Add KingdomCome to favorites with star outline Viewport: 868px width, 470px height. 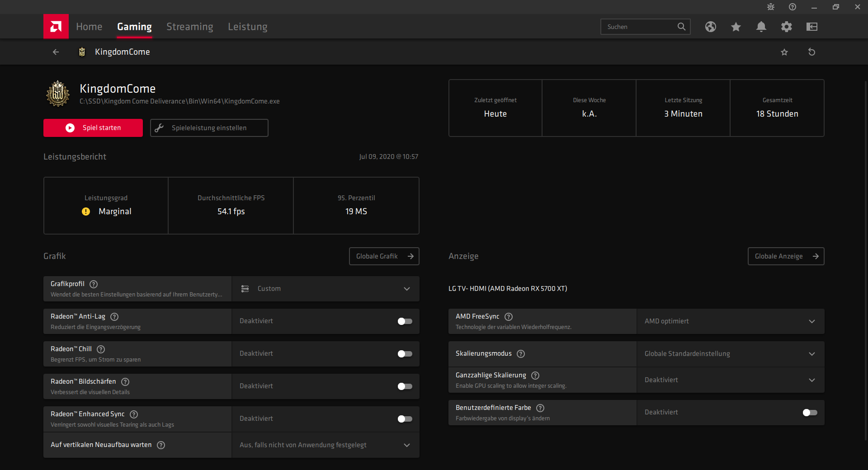[x=784, y=52]
